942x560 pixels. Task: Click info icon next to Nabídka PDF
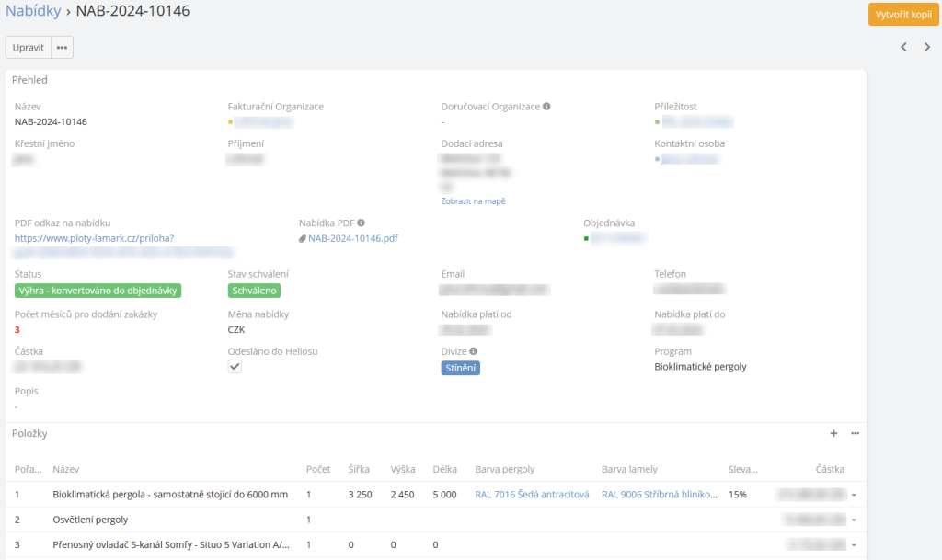click(362, 223)
